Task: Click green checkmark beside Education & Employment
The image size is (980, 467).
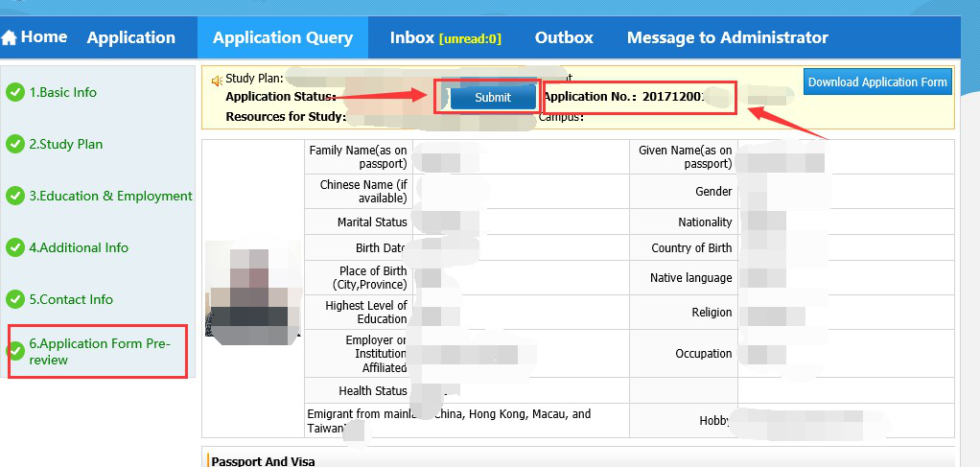Action: coord(15,197)
